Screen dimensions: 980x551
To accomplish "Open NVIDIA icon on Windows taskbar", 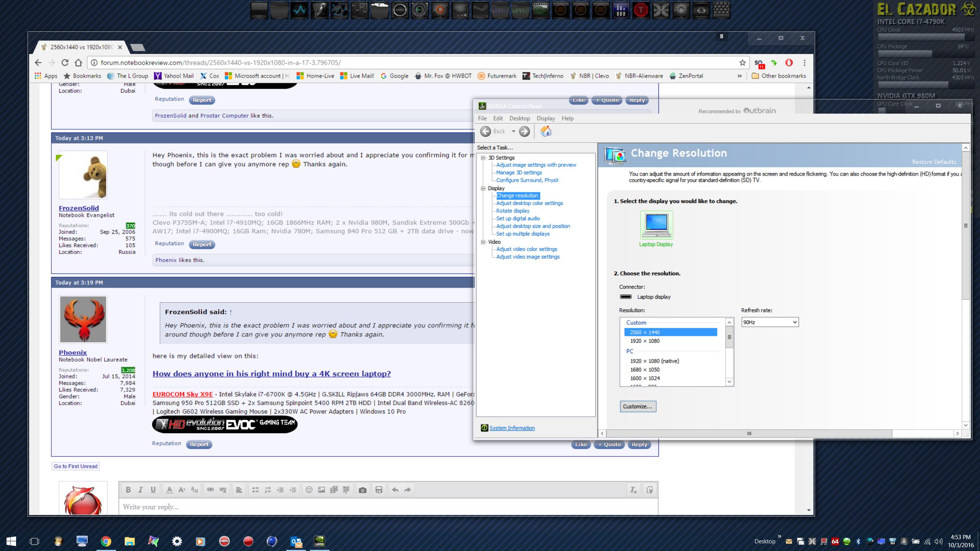I will pos(319,541).
